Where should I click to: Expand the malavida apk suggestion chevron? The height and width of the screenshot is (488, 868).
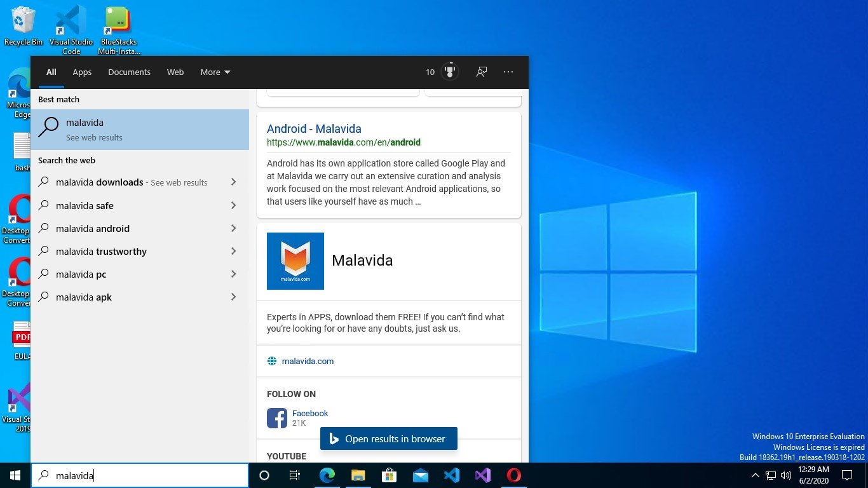point(233,297)
